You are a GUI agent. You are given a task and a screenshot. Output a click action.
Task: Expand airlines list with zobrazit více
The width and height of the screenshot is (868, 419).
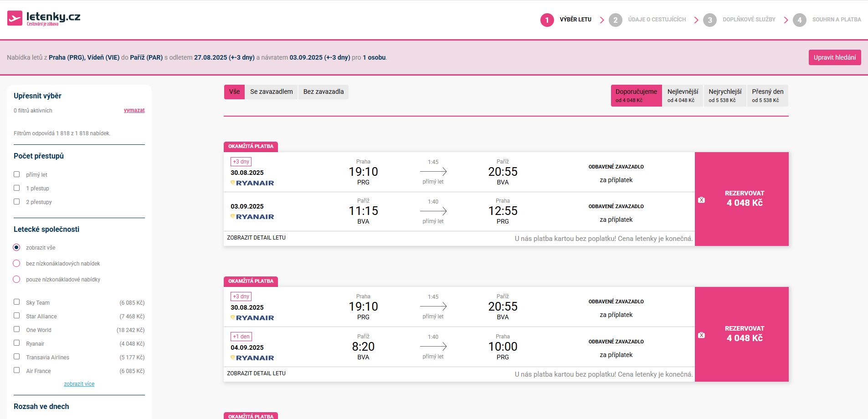click(79, 384)
